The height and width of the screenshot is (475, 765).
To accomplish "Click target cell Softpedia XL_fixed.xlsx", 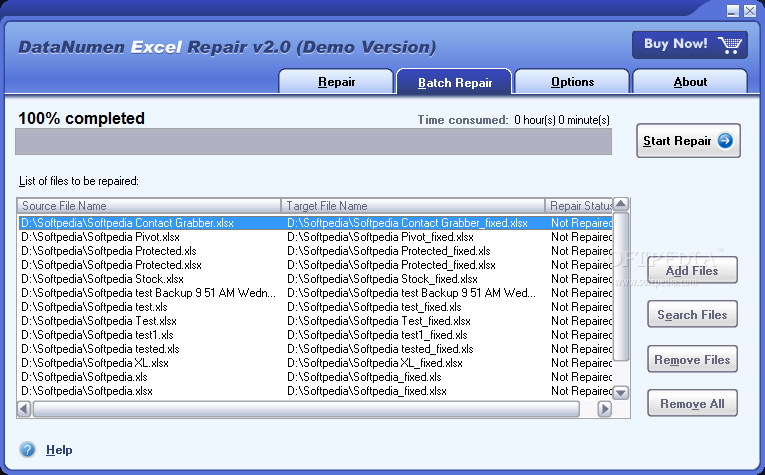I will point(375,363).
